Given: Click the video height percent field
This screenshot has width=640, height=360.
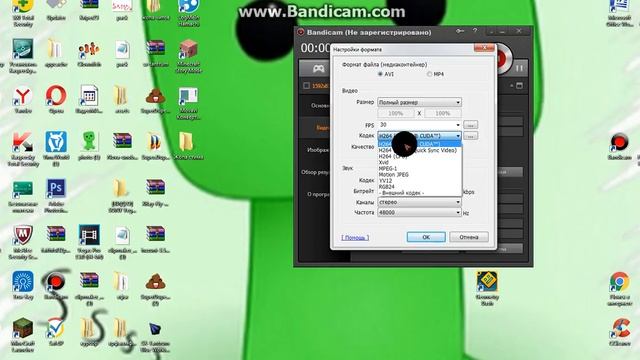Looking at the screenshot, I should click(443, 113).
